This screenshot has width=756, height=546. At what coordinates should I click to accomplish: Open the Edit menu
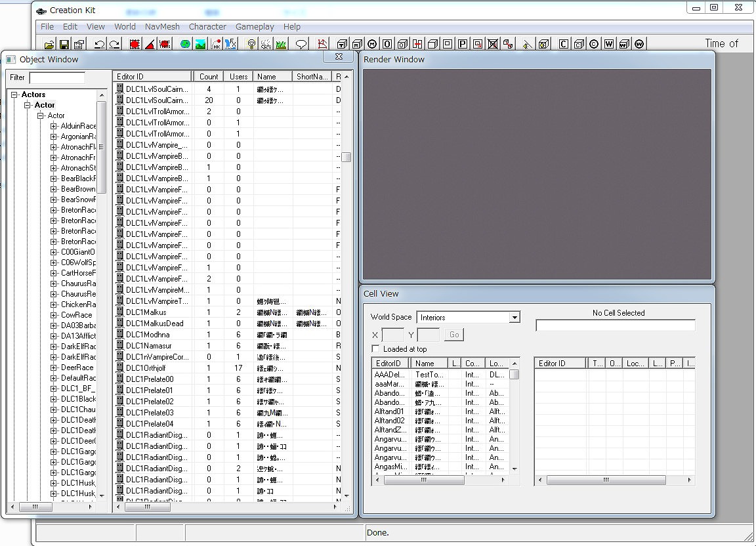tap(70, 26)
